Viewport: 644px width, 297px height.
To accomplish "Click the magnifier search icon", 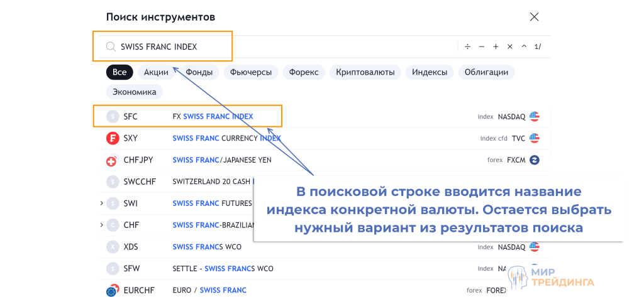I will tap(111, 46).
